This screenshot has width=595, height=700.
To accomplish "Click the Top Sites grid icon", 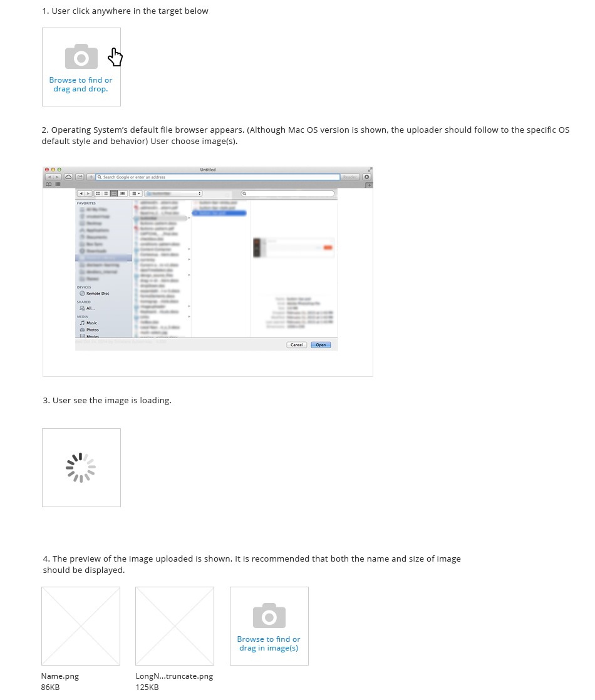I will pyautogui.click(x=58, y=184).
